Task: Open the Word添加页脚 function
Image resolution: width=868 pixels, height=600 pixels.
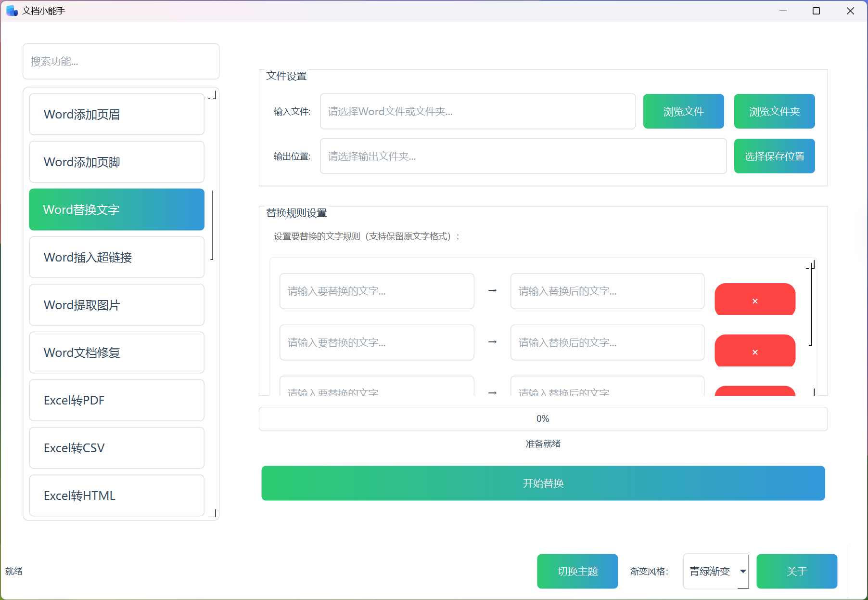Action: [x=116, y=162]
